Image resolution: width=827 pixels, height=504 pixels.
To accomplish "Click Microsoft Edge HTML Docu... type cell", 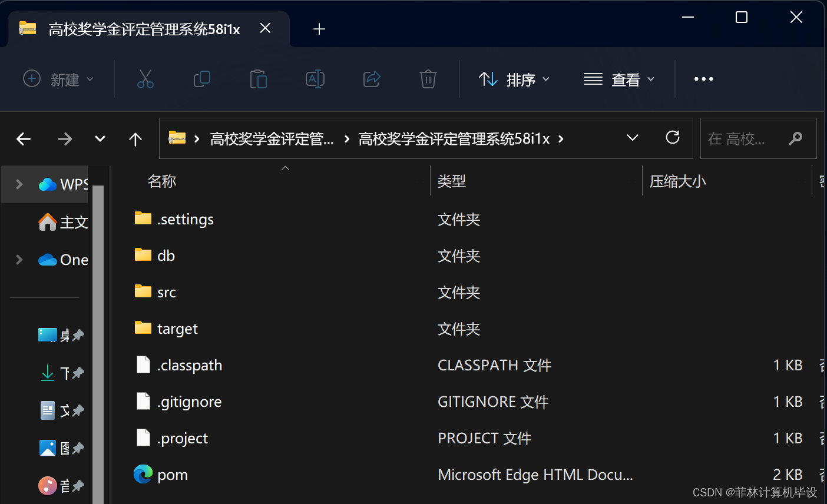I will click(x=535, y=475).
